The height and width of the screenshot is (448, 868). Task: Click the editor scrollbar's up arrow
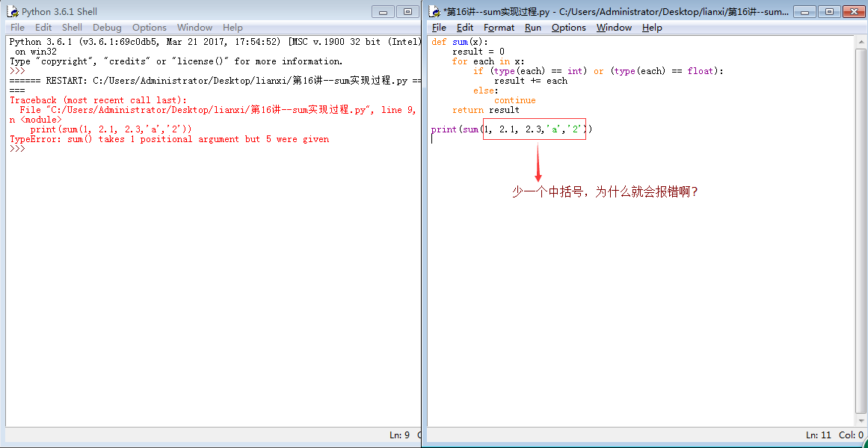(861, 41)
